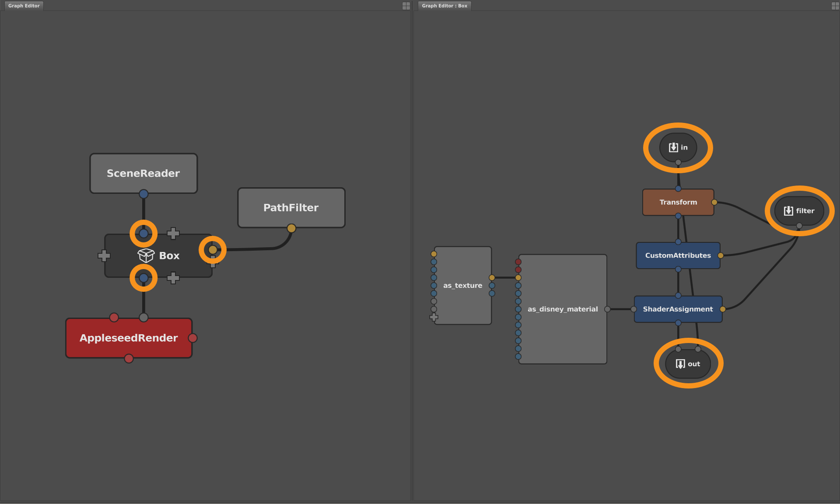The width and height of the screenshot is (840, 504).
Task: Click the circled top input plug on Box
Action: pyautogui.click(x=143, y=234)
